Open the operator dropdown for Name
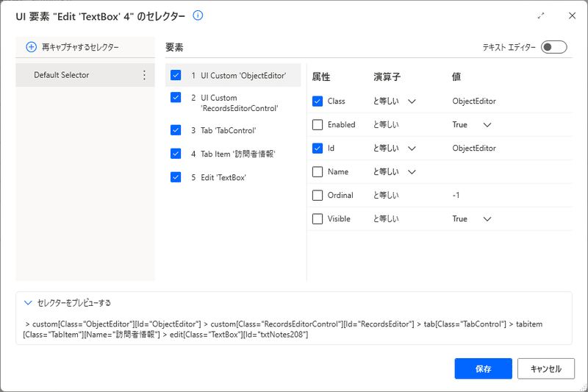The height and width of the screenshot is (392, 588). (x=412, y=172)
